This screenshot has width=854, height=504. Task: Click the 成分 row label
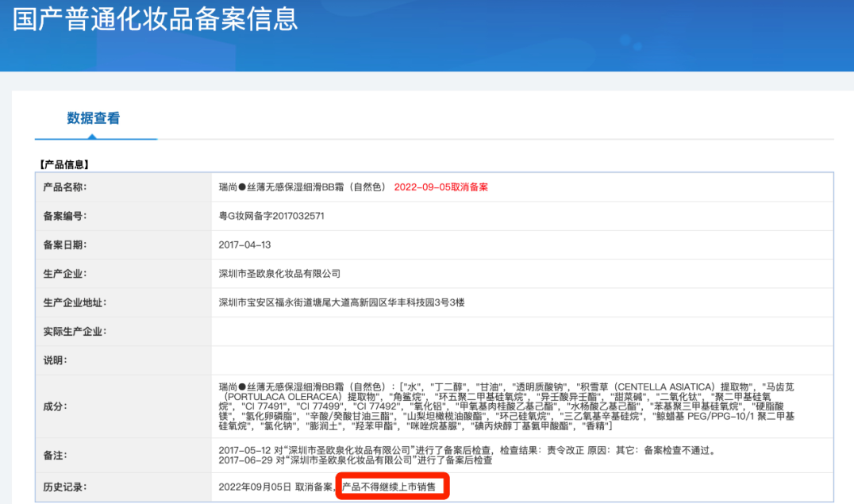click(54, 406)
